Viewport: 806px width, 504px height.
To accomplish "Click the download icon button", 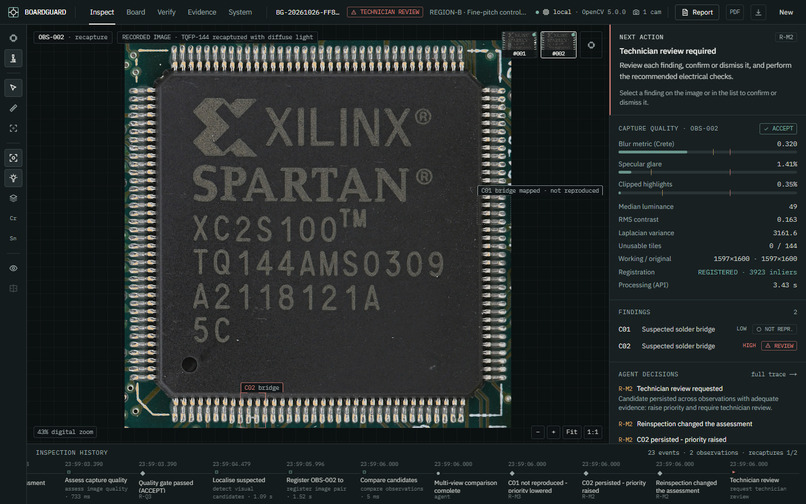I will coord(758,12).
